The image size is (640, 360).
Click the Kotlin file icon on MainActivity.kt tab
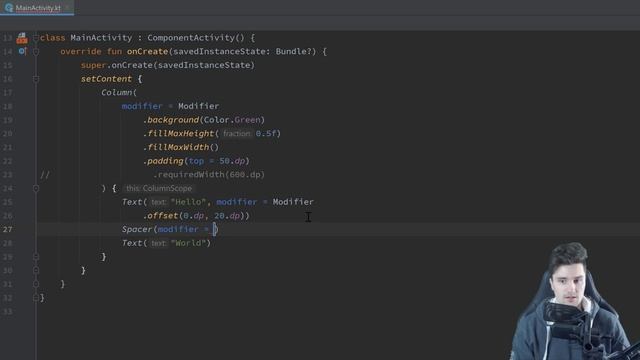[x=9, y=8]
